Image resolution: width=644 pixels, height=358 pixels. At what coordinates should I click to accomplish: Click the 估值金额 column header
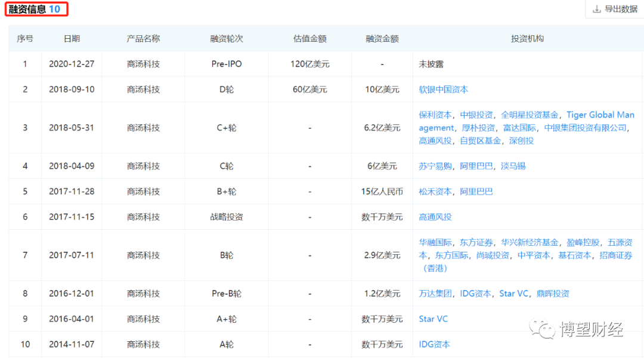click(309, 39)
